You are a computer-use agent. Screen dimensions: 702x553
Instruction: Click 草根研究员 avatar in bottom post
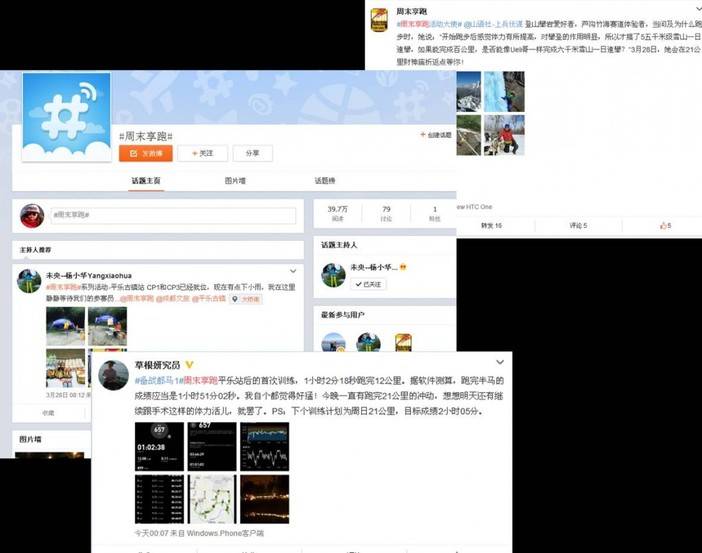[114, 375]
